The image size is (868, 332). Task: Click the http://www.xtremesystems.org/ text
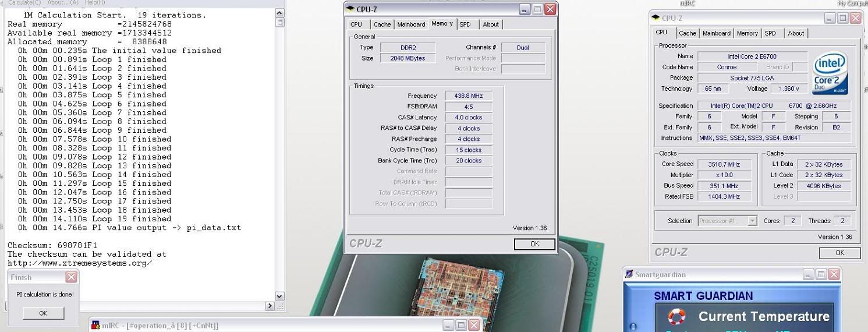coord(80,263)
